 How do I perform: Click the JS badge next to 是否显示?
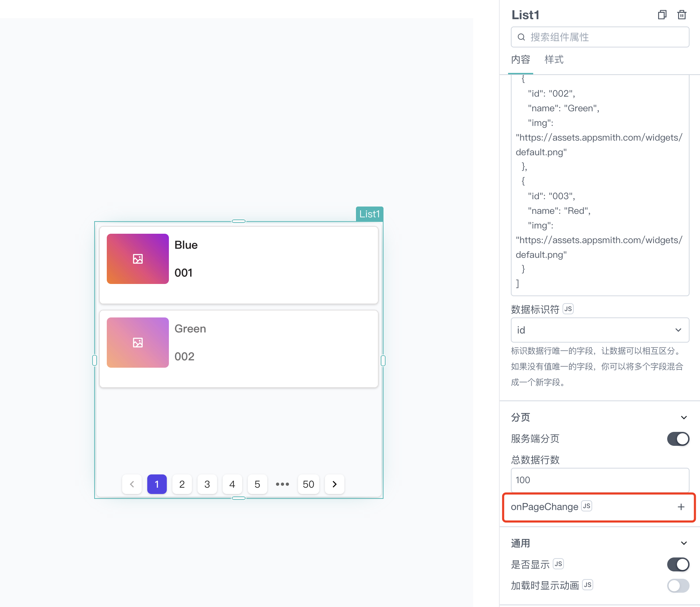[x=558, y=564]
